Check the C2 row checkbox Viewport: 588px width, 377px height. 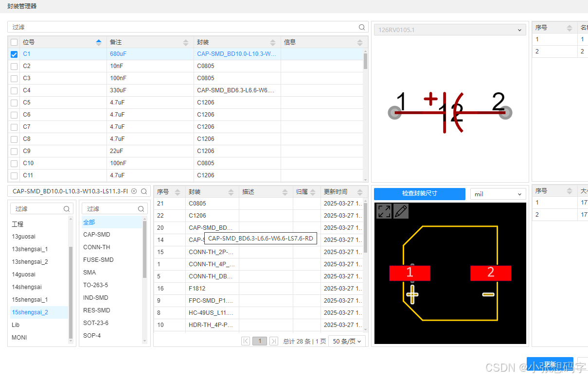coord(14,67)
